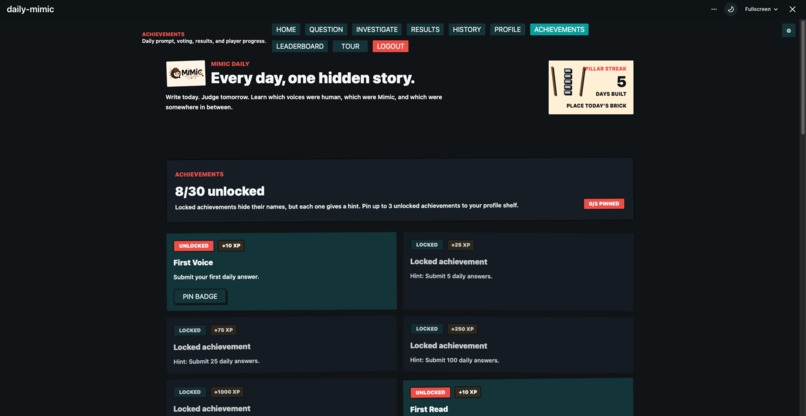Open the Fullscreen dropdown
This screenshot has height=416, width=806.
pyautogui.click(x=761, y=9)
